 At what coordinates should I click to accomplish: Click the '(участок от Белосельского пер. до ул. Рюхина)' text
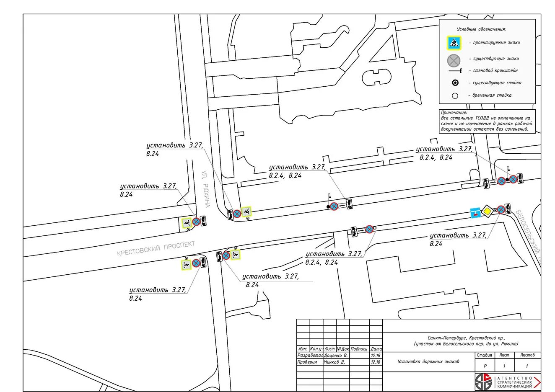pos(466,344)
